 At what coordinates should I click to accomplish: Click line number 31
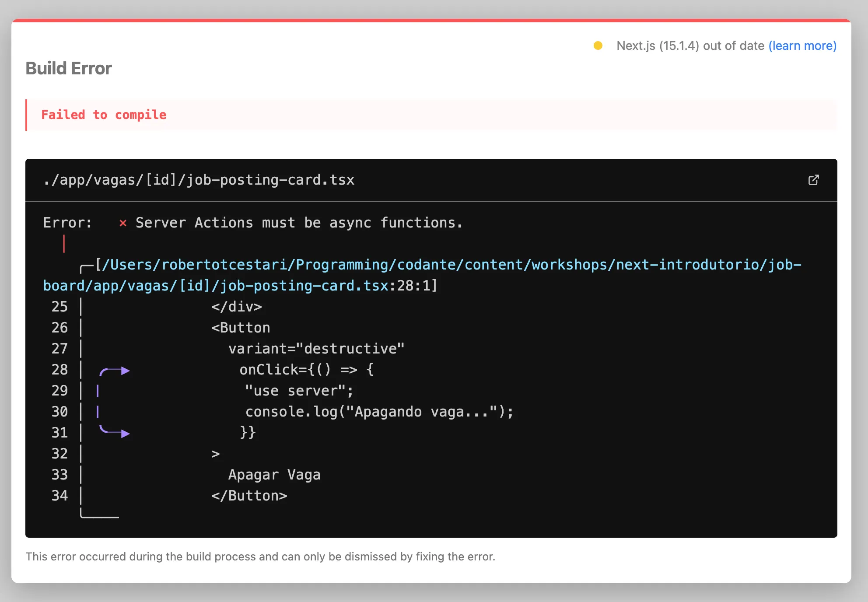click(x=59, y=433)
